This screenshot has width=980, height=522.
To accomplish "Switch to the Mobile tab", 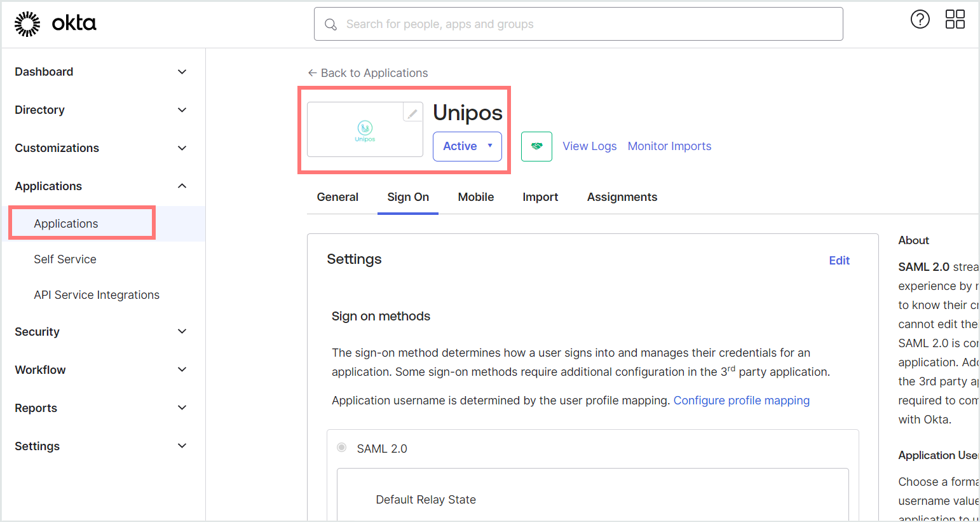I will tap(476, 197).
